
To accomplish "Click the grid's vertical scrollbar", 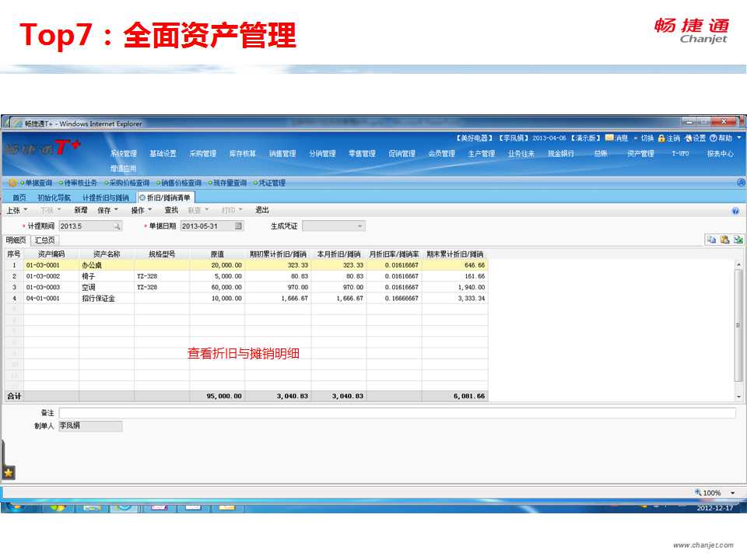I will 738,327.
